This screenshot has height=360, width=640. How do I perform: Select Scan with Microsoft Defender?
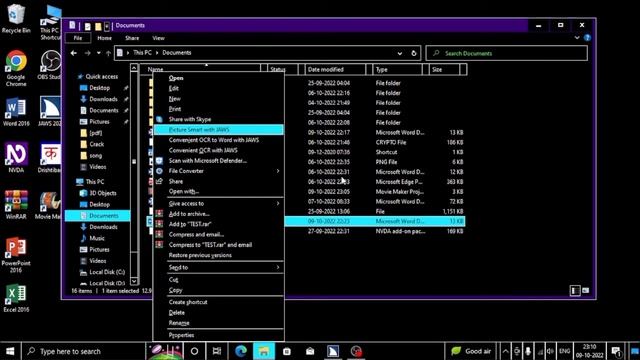pyautogui.click(x=218, y=161)
